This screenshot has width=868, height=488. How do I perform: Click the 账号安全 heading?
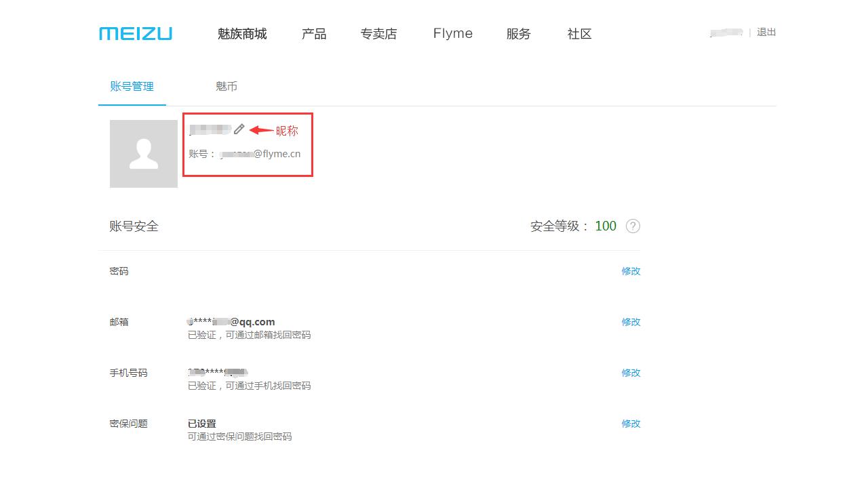tap(134, 226)
